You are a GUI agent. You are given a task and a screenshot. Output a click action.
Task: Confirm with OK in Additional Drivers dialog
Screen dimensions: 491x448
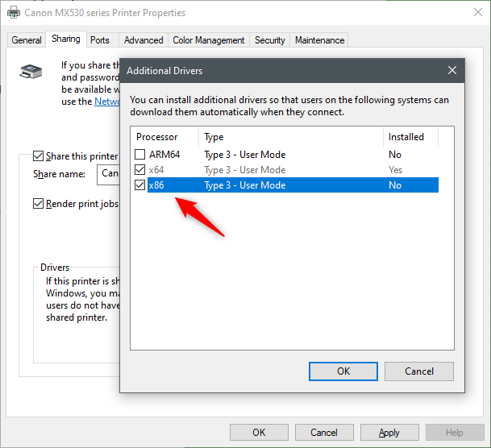pyautogui.click(x=343, y=371)
